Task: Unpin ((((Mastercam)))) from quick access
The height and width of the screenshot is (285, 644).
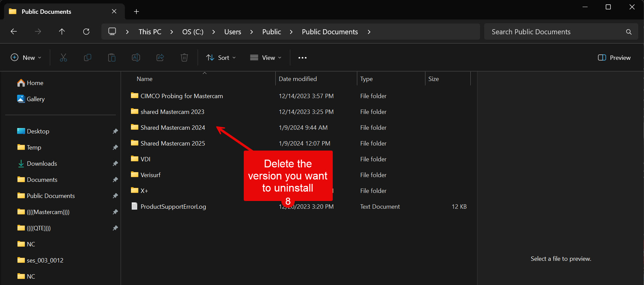Action: [x=115, y=212]
